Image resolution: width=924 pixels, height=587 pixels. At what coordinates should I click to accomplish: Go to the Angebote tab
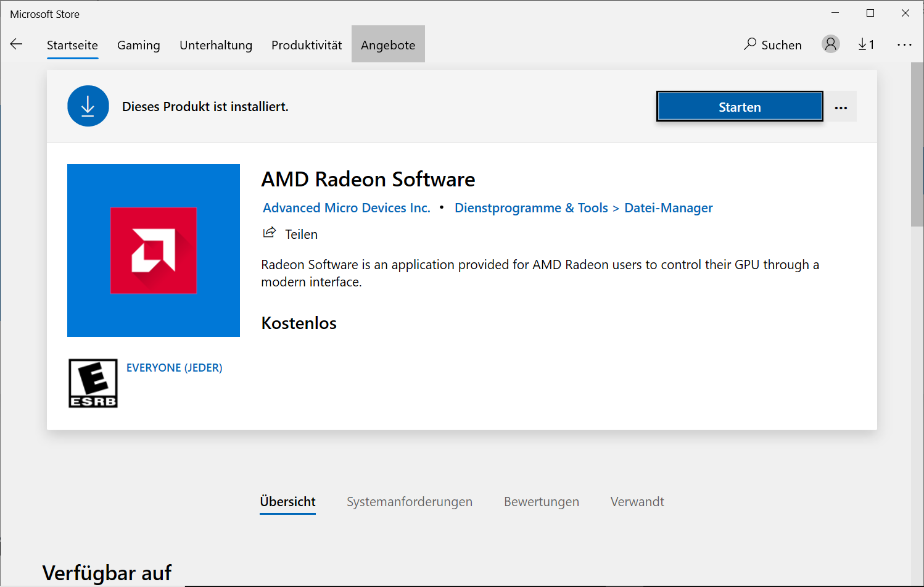tap(388, 45)
